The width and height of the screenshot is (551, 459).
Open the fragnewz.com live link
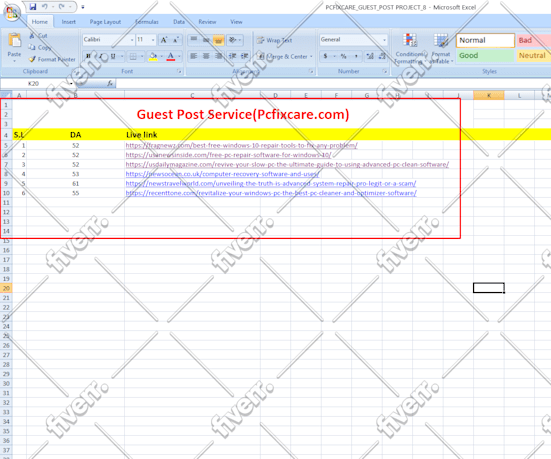241,145
